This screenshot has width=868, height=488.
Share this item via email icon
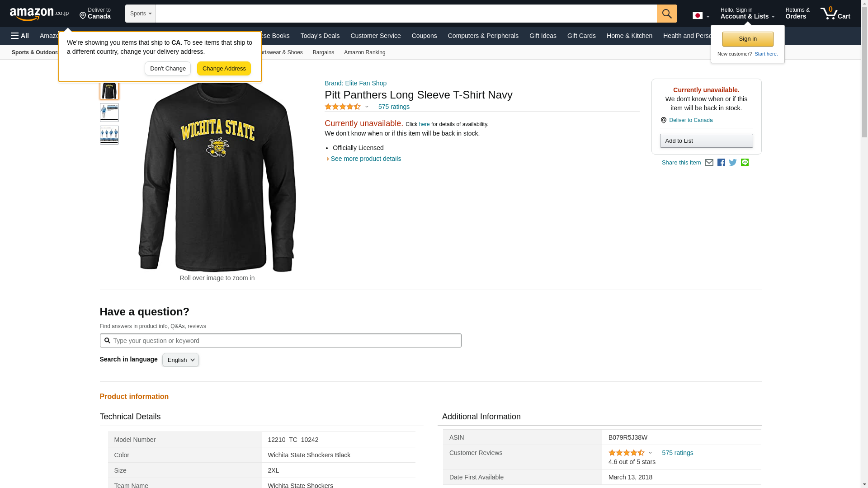point(709,163)
